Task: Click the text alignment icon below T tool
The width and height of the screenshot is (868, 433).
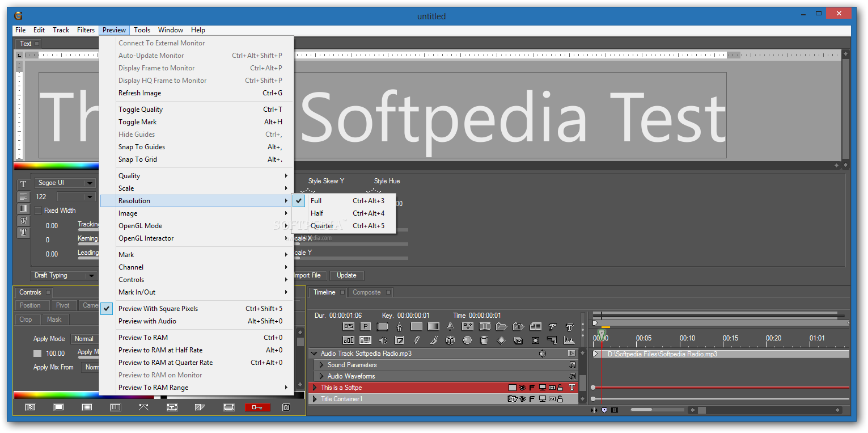Action: click(23, 197)
